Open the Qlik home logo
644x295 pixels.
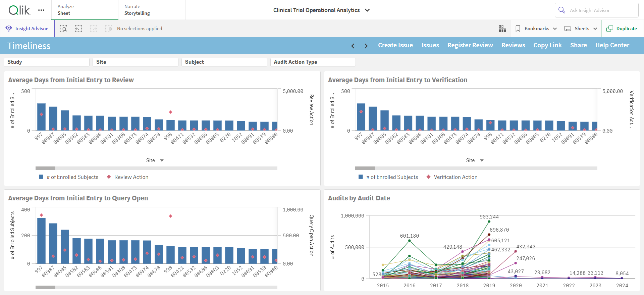(x=19, y=10)
